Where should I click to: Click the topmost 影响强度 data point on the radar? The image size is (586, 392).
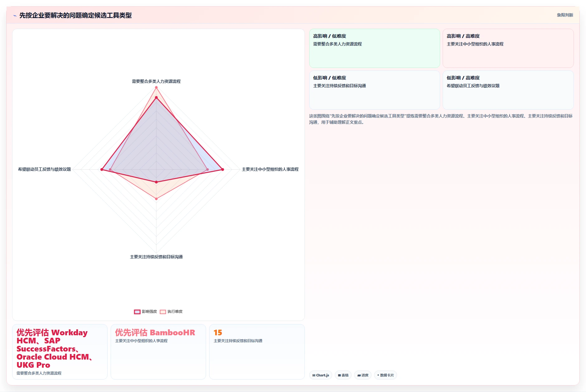156,98
